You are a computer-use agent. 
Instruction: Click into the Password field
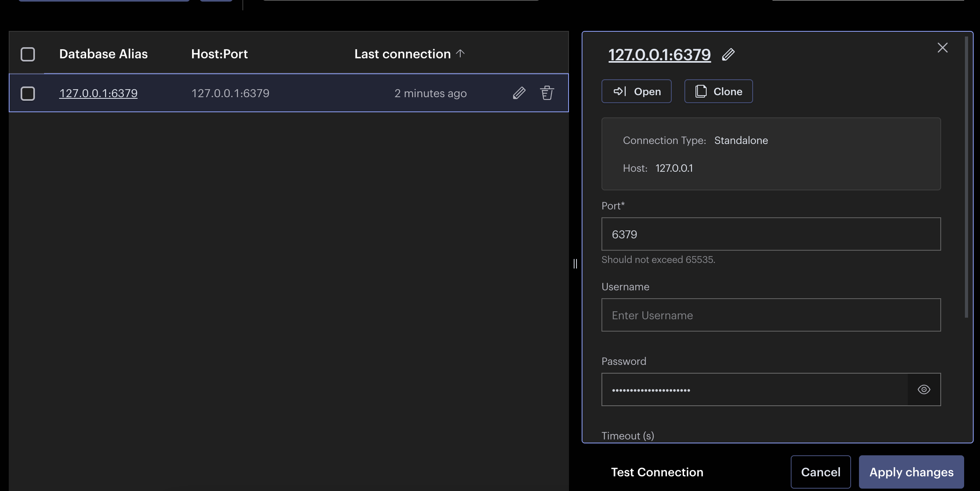tap(754, 389)
